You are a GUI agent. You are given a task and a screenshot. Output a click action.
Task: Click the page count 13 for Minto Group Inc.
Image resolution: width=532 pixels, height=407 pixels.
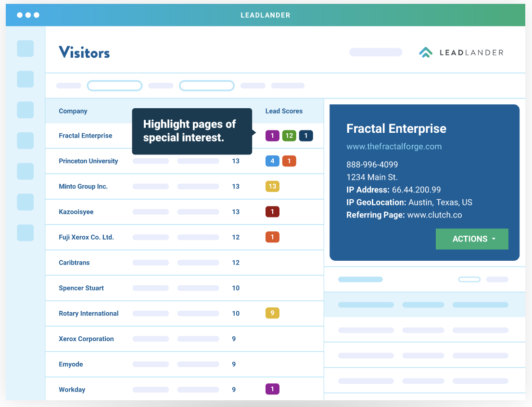click(236, 187)
